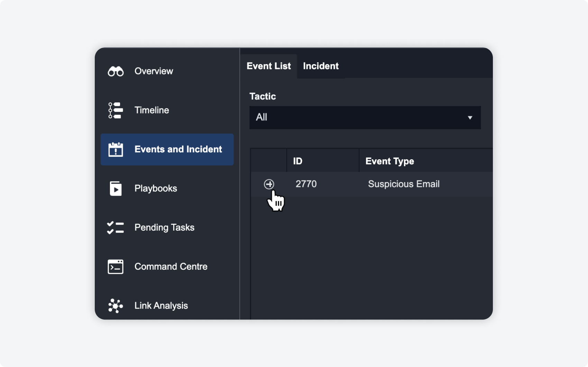
Task: Click the Tactic dropdown arrow
Action: tap(470, 118)
